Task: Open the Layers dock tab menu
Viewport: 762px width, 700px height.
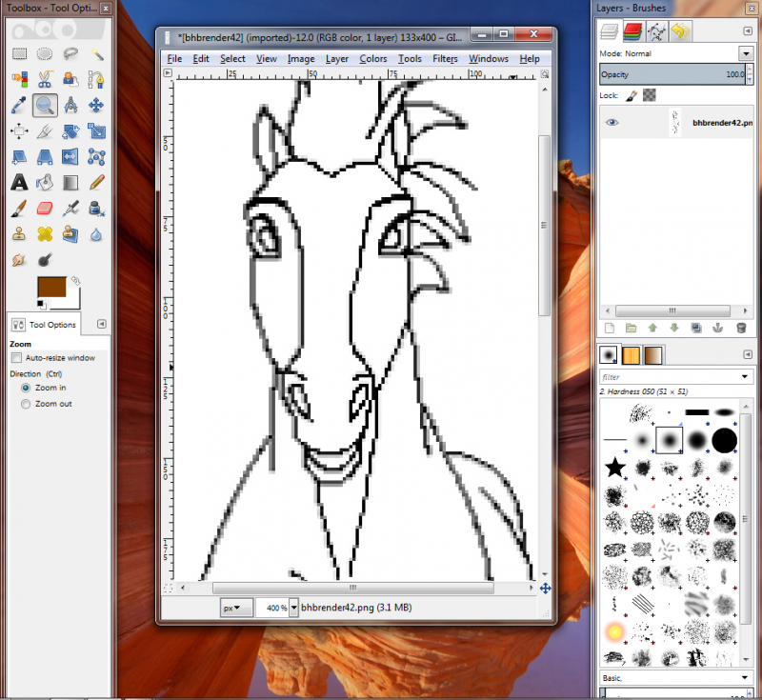Action: (x=748, y=31)
